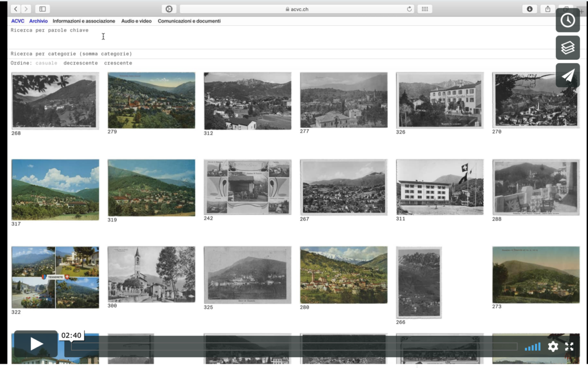Open the Safari downloads icon
The width and height of the screenshot is (588, 368).
click(x=529, y=9)
